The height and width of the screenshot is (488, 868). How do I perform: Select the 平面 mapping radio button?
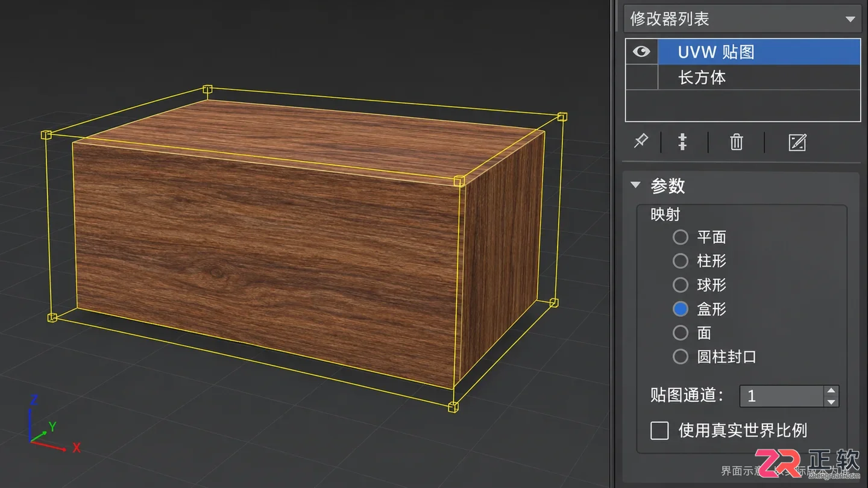click(681, 237)
